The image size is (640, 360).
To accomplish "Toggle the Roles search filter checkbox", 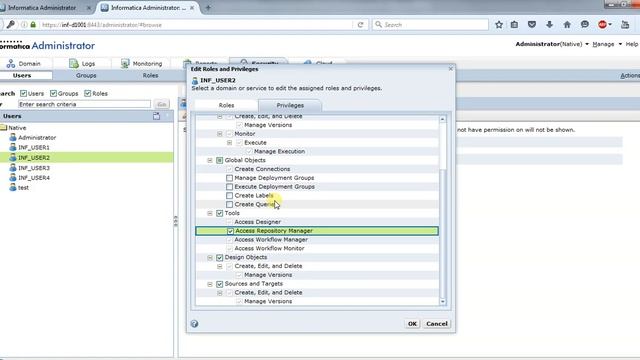I will [87, 93].
